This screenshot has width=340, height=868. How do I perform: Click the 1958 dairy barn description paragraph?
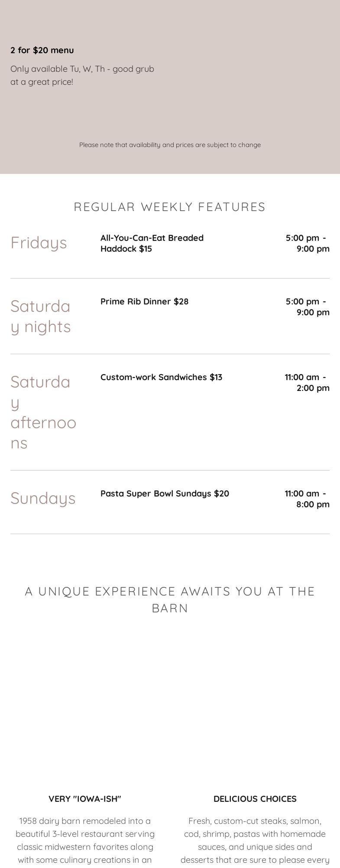85,840
